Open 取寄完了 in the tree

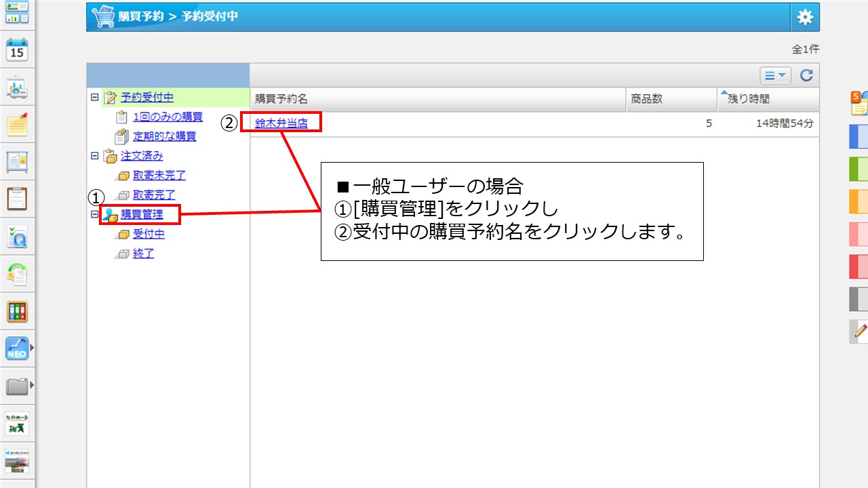coord(154,195)
